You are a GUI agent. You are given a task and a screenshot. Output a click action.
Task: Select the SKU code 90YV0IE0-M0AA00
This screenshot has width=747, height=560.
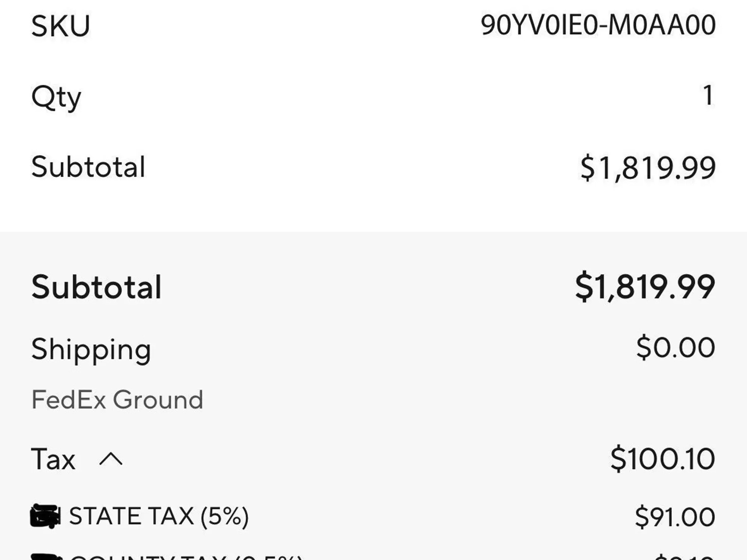[598, 25]
